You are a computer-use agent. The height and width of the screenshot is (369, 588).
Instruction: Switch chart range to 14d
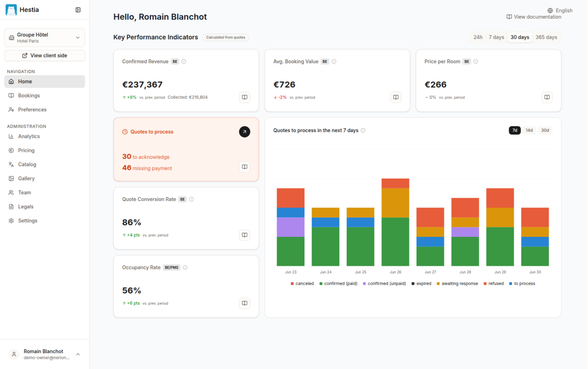click(x=529, y=130)
